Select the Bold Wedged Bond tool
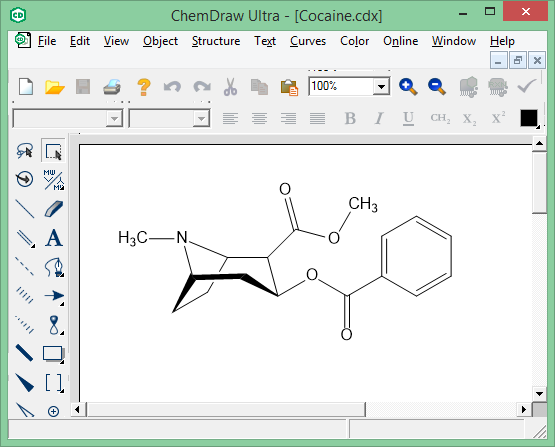 pyautogui.click(x=24, y=383)
